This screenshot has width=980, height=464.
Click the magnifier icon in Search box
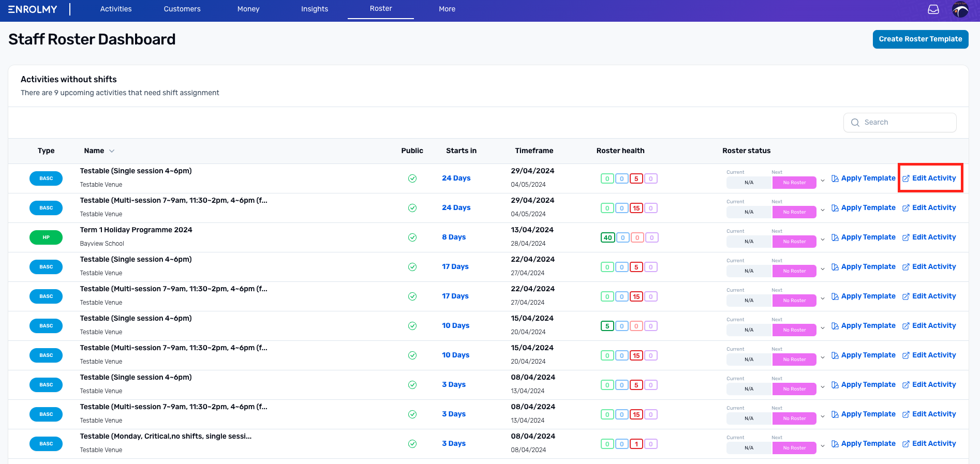855,123
